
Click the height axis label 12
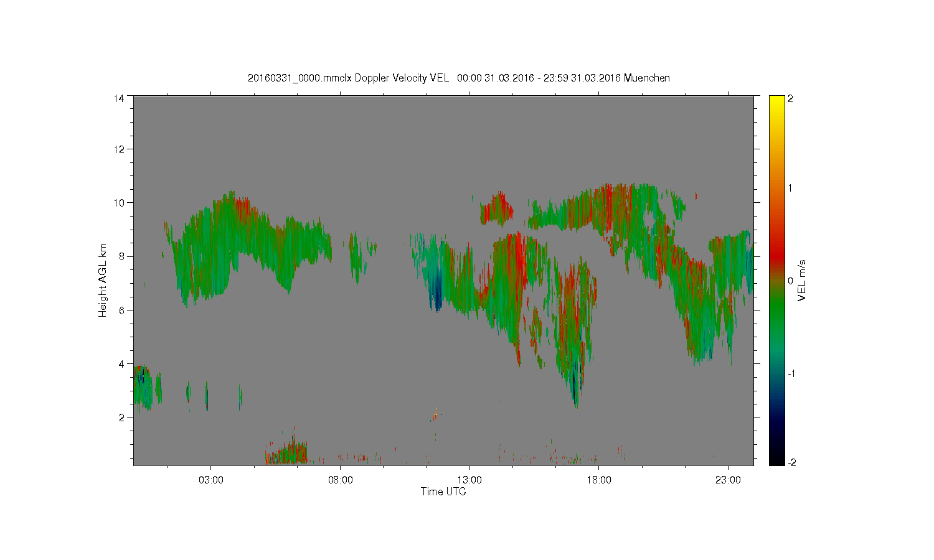118,149
